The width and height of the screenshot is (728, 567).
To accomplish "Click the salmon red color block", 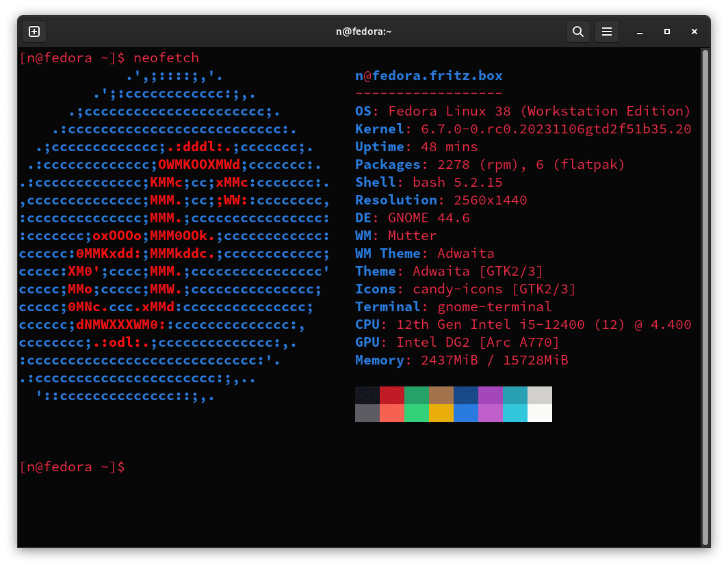I will point(392,413).
